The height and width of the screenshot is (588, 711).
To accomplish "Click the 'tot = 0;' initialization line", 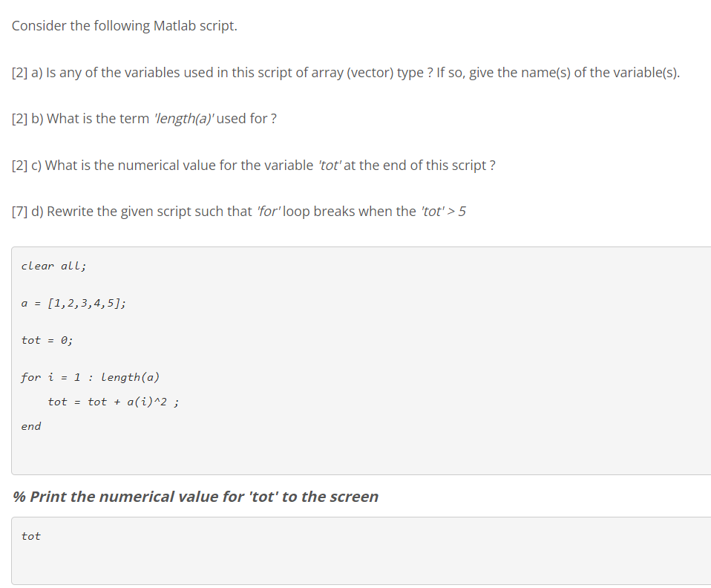I will point(47,340).
